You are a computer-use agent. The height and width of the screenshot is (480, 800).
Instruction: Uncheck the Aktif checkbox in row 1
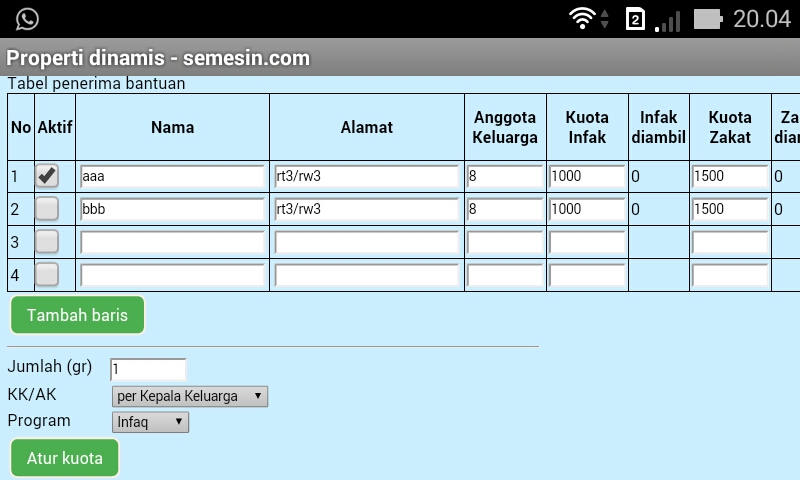tap(47, 176)
